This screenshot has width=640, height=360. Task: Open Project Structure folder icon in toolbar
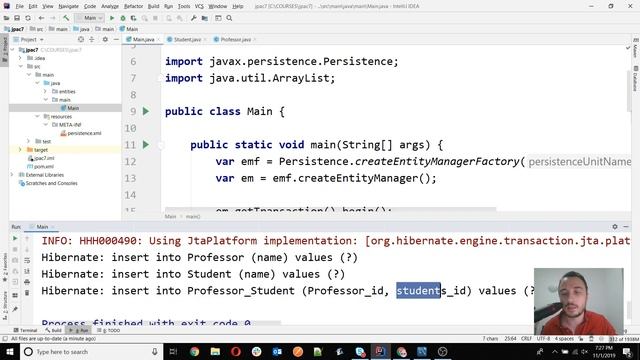(x=205, y=18)
